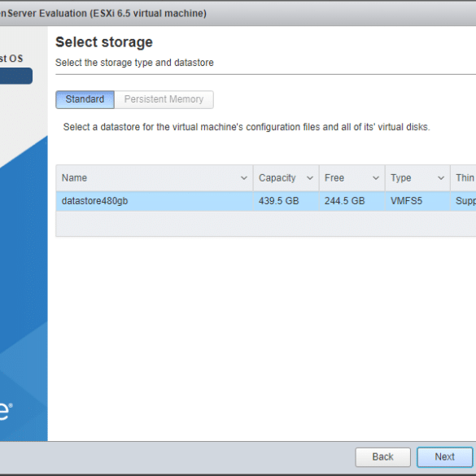This screenshot has height=476, width=476.
Task: Open the Free column chevron menu
Action: click(x=376, y=178)
